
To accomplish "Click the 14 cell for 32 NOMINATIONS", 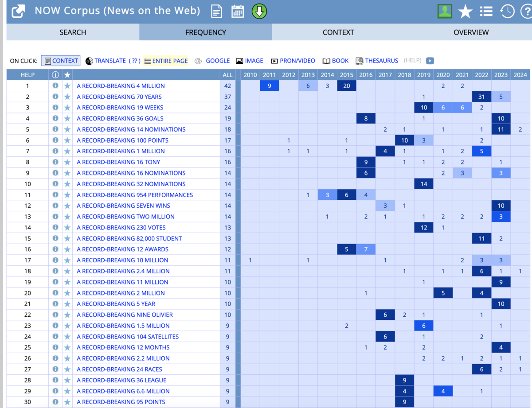I will pyautogui.click(x=424, y=184).
